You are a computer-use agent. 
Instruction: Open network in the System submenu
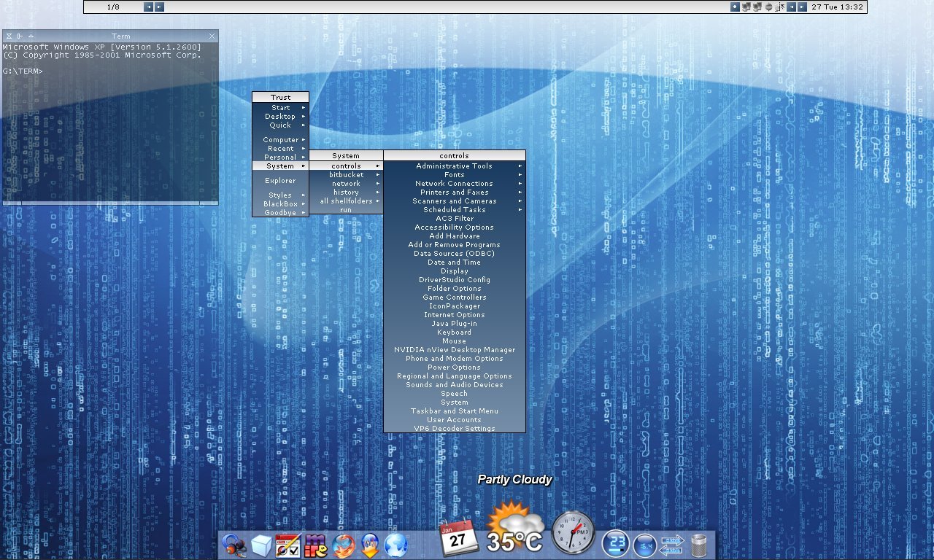tap(346, 184)
